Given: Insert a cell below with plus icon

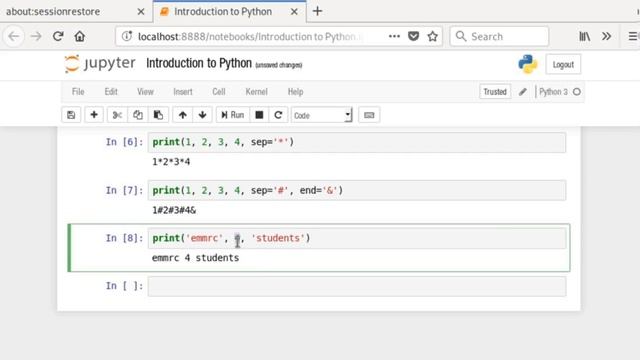Looking at the screenshot, I should pos(94,115).
